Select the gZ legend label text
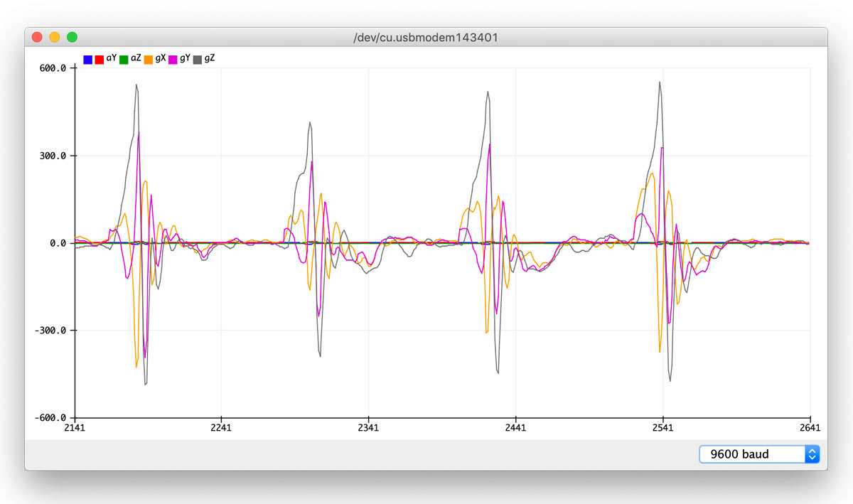Screen dimensions: 853x504 coord(210,59)
